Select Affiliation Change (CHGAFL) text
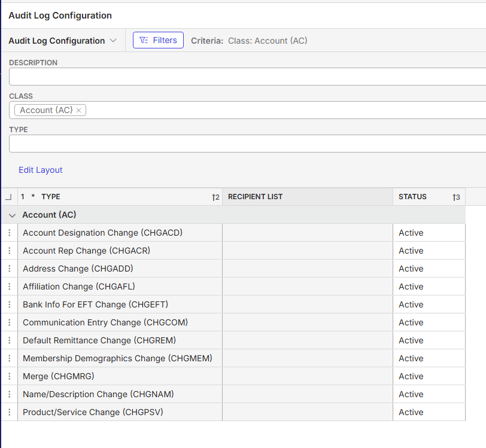486x448 pixels. coord(79,287)
